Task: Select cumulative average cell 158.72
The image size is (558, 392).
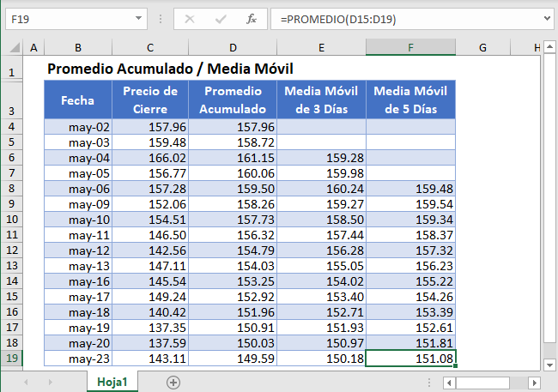Action: (x=233, y=142)
